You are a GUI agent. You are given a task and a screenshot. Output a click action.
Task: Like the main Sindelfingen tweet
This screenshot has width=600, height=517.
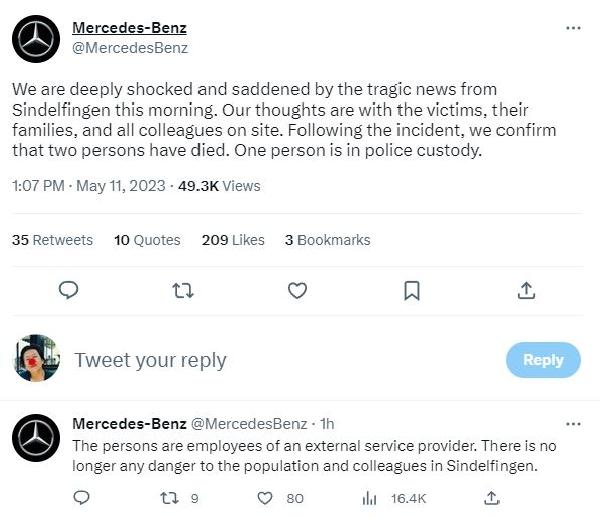[x=297, y=290]
